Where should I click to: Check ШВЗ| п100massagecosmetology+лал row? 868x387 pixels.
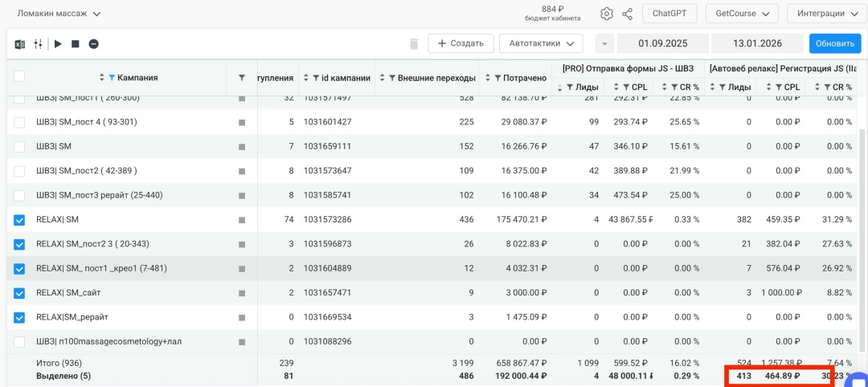[18, 342]
